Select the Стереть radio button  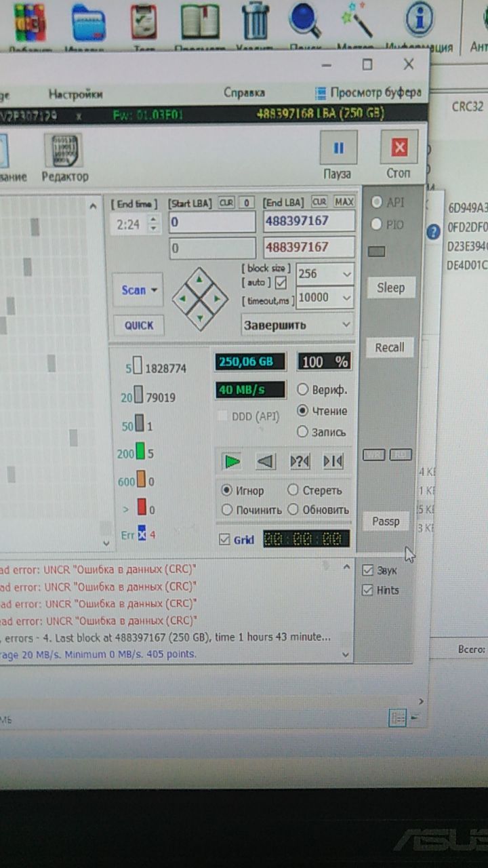(x=293, y=490)
